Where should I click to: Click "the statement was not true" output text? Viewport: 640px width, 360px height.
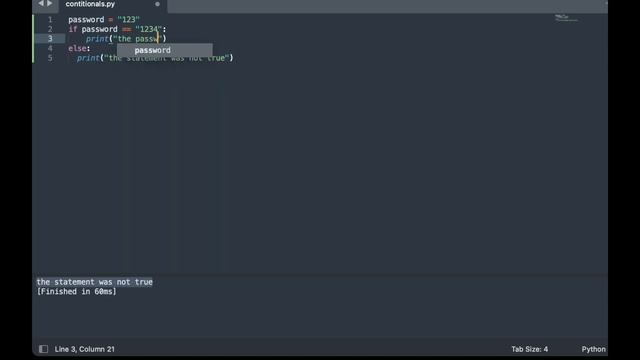95,282
